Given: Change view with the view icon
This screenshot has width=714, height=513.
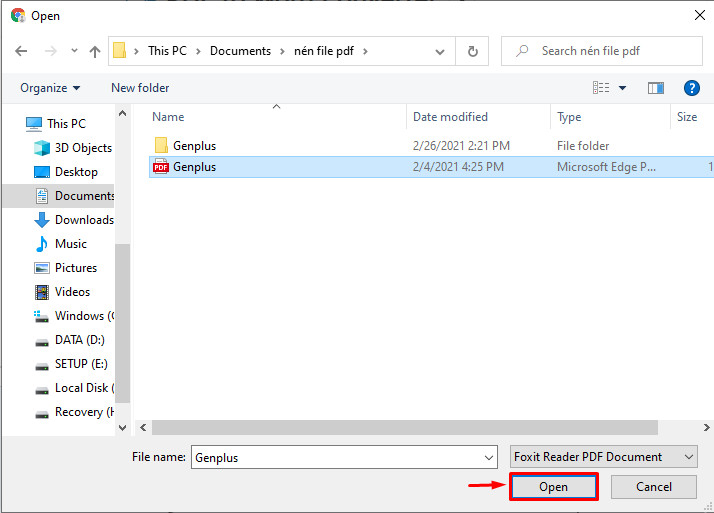Looking at the screenshot, I should point(601,87).
